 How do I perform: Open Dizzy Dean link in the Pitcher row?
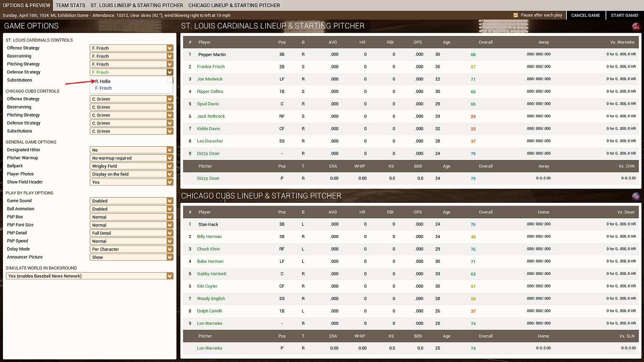coord(208,178)
